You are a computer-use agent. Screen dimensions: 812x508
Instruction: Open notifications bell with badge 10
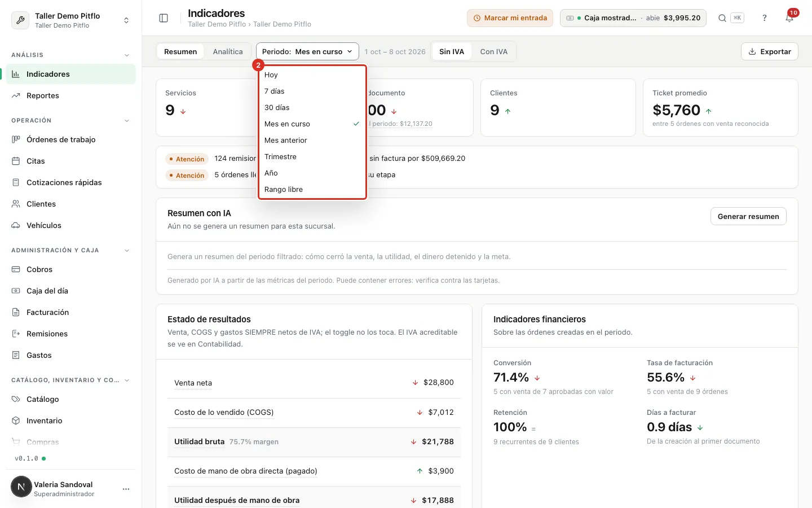tap(789, 18)
